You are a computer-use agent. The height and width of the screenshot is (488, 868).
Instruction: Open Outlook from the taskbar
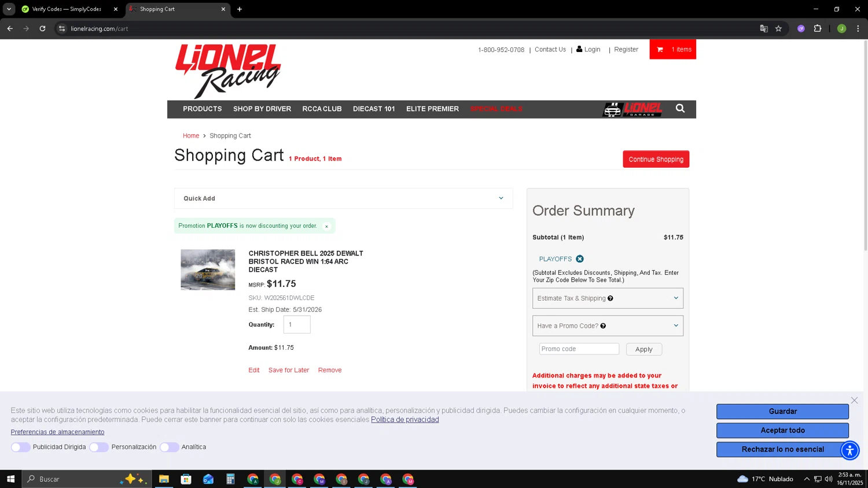208,479
